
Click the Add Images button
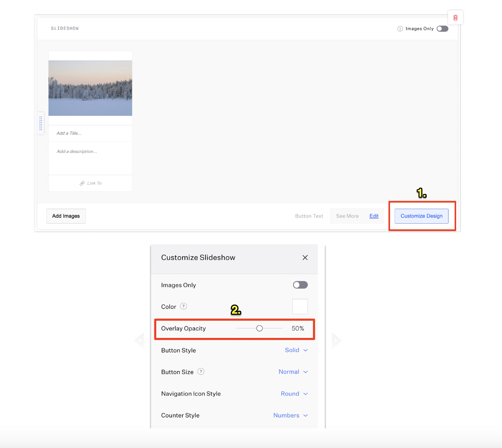coord(66,216)
